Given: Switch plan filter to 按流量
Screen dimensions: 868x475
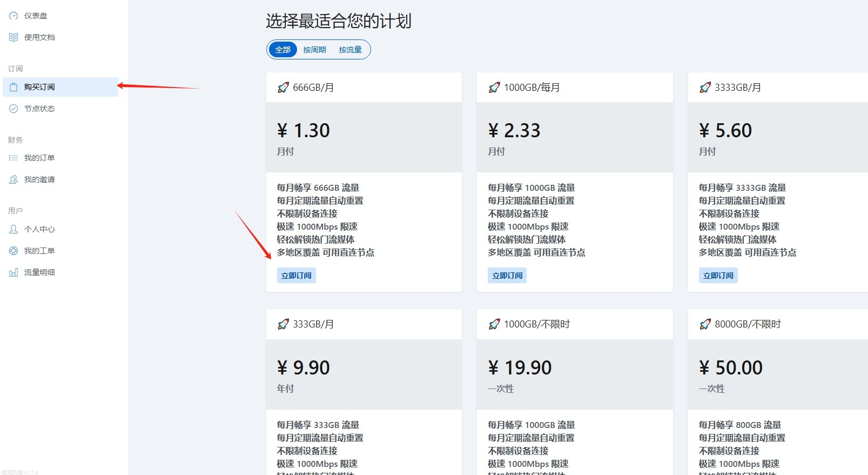Looking at the screenshot, I should 350,50.
